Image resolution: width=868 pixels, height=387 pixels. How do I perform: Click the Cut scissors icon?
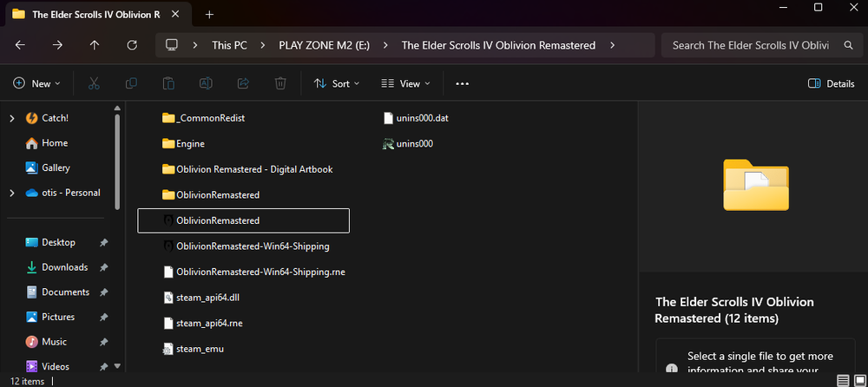pos(94,83)
